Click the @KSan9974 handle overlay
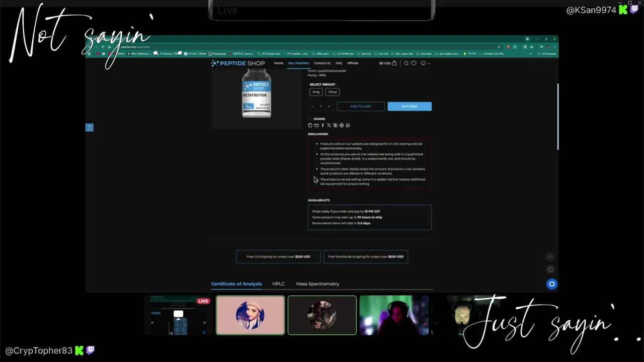 coord(591,10)
